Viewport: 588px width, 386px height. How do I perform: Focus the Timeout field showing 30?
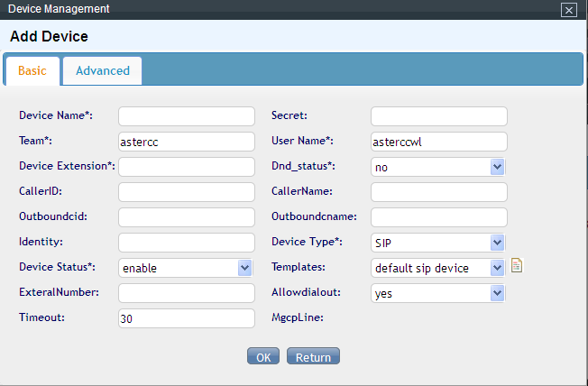(x=187, y=318)
